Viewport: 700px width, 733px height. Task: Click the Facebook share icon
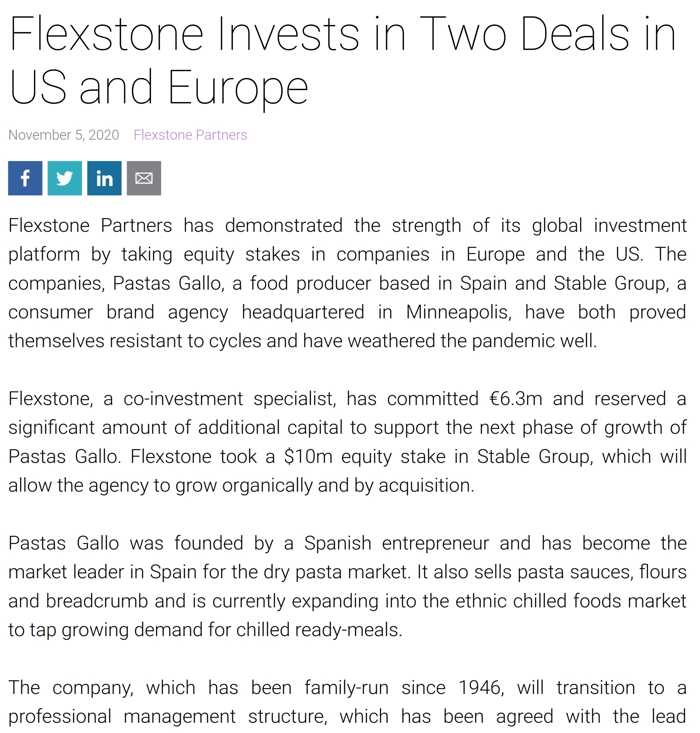[x=25, y=178]
